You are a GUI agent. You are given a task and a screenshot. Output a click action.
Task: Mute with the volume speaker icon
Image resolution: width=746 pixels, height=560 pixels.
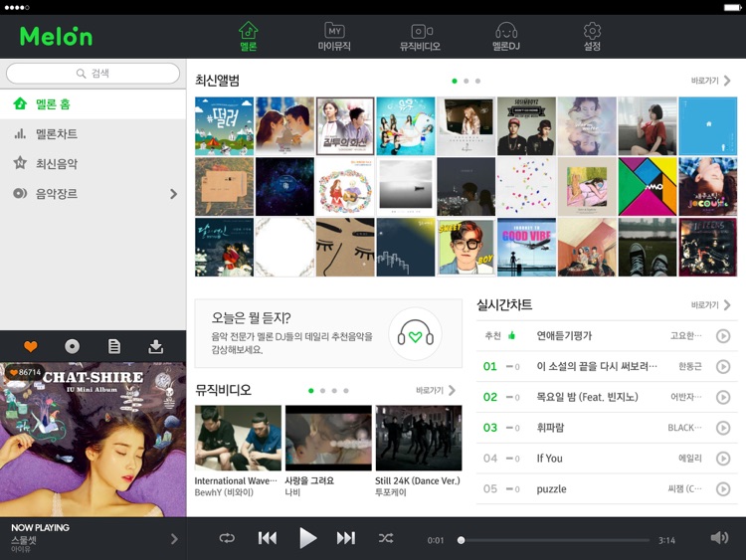(719, 538)
